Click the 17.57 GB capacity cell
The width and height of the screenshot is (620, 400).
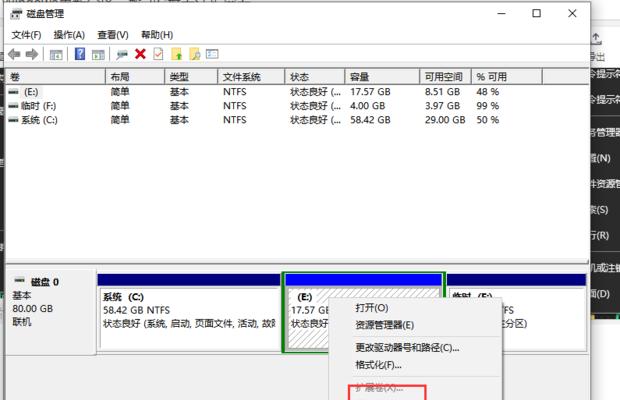370,92
